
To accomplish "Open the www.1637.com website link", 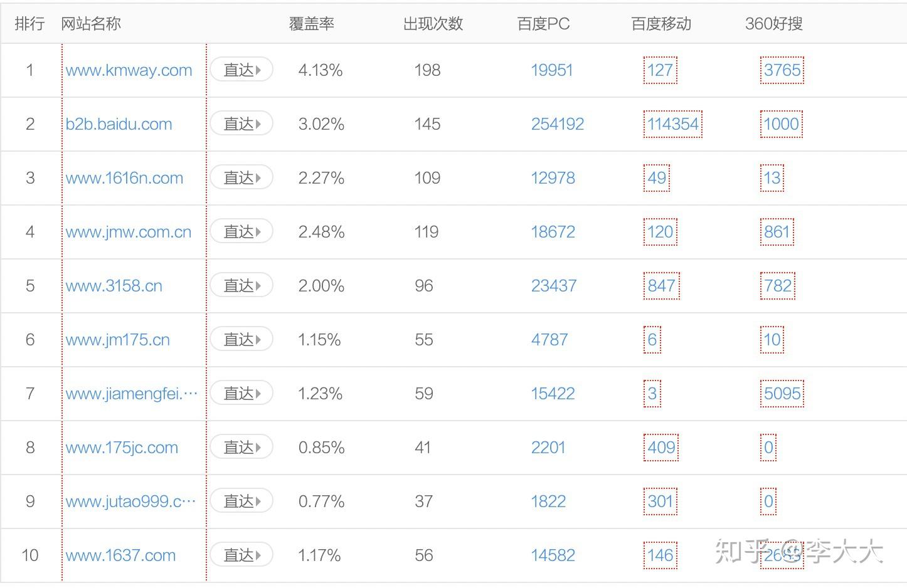I will pyautogui.click(x=120, y=555).
